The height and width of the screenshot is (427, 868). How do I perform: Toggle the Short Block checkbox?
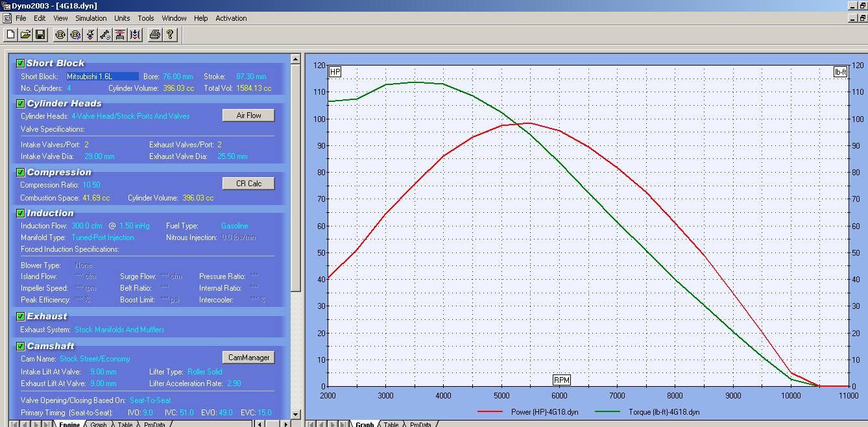click(20, 63)
